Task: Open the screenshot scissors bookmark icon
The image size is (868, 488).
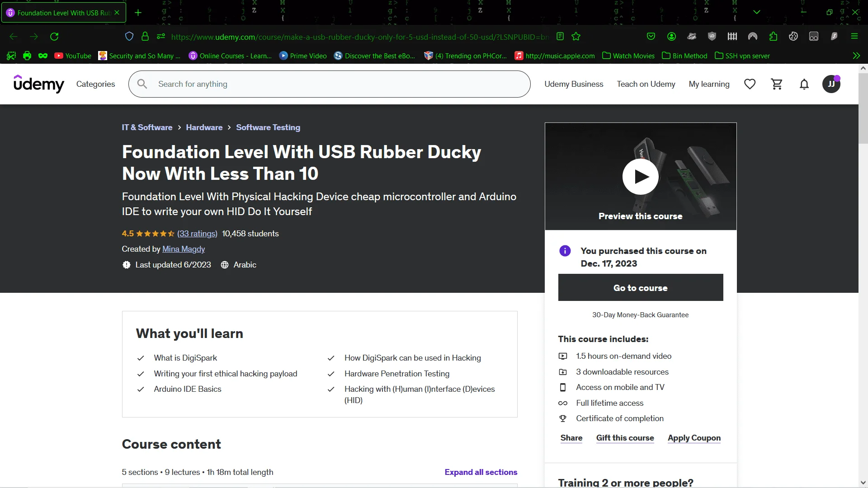Action: (x=11, y=56)
